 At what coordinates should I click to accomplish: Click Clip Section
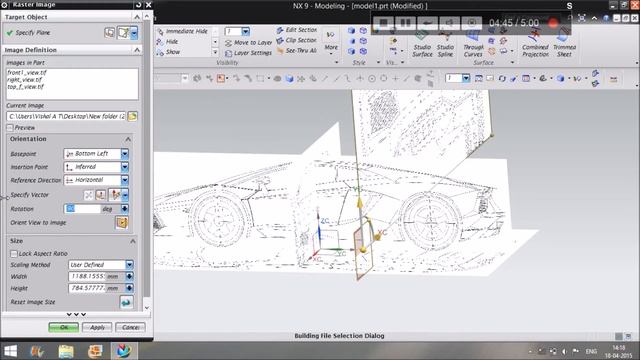click(x=297, y=40)
